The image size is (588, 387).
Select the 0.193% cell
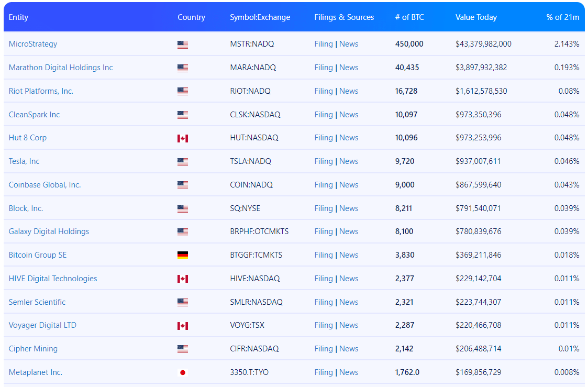[567, 68]
